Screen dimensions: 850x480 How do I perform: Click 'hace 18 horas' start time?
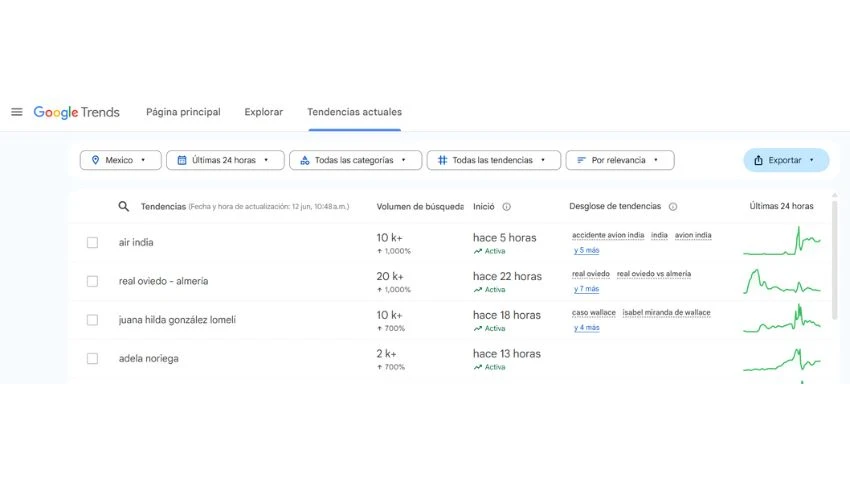(506, 315)
